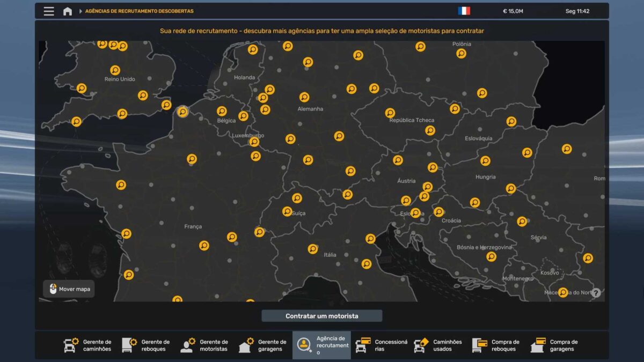Click the French flag icon

(x=464, y=11)
